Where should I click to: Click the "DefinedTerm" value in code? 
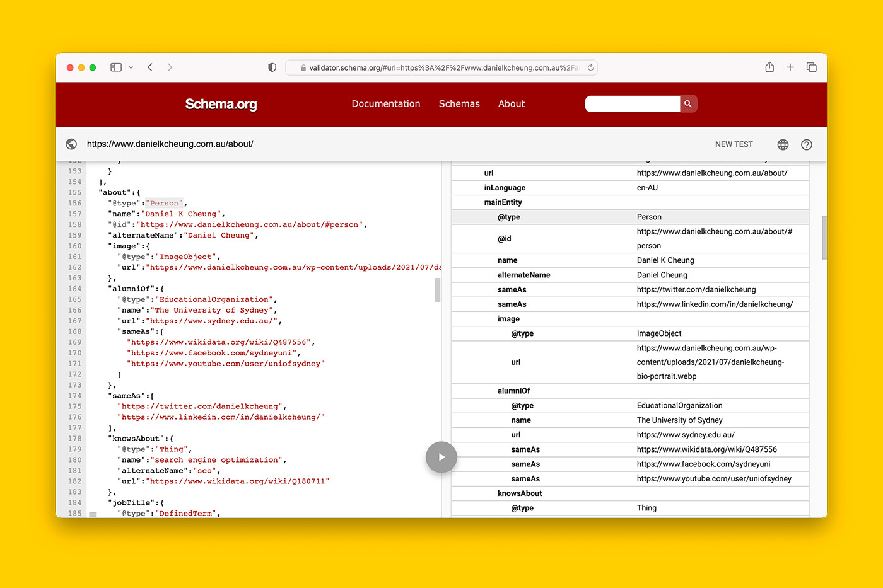[x=185, y=514]
